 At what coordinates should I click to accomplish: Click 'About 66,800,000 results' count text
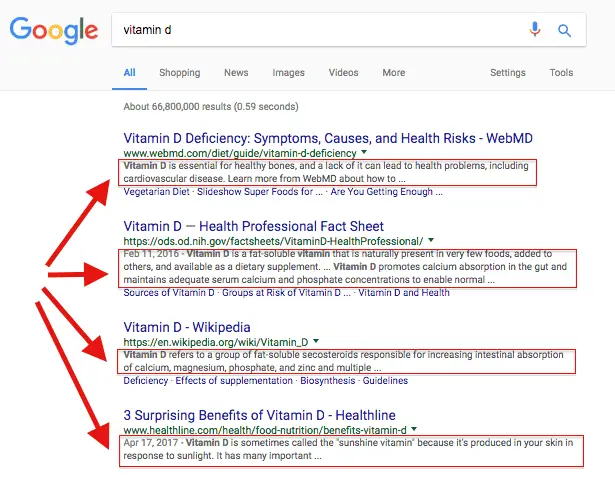coord(211,107)
